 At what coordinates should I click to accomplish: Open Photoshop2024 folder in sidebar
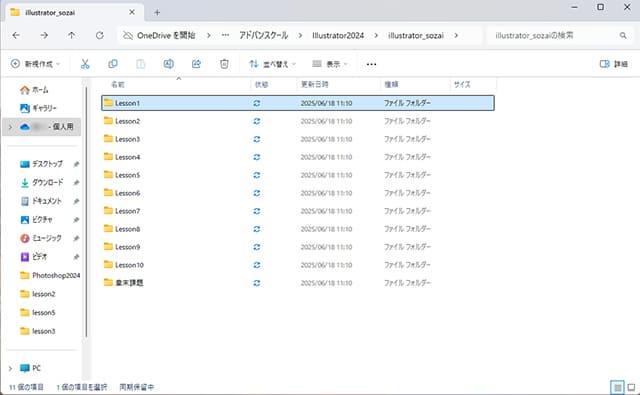(50, 275)
